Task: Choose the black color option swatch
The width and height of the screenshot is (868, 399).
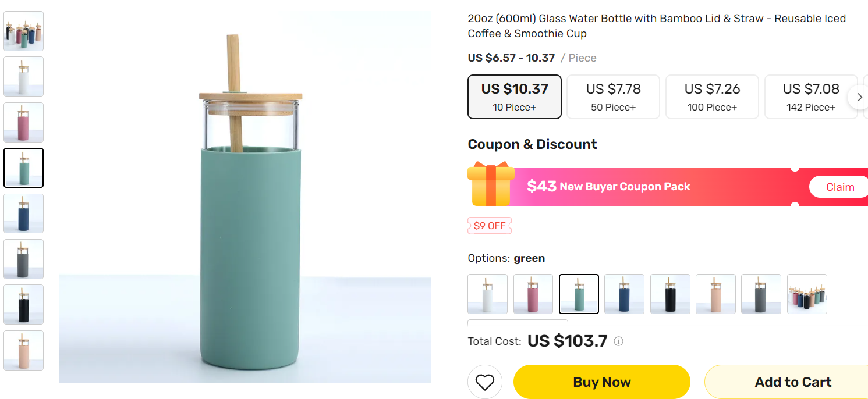Action: tap(670, 294)
